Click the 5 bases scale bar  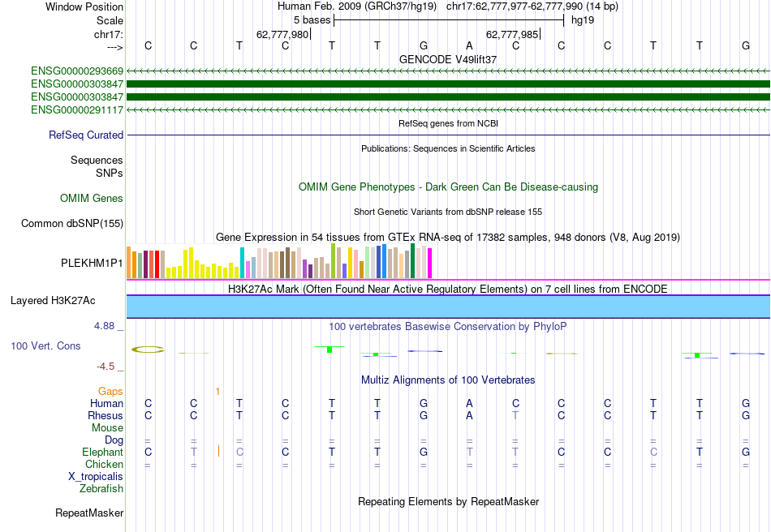click(x=449, y=20)
